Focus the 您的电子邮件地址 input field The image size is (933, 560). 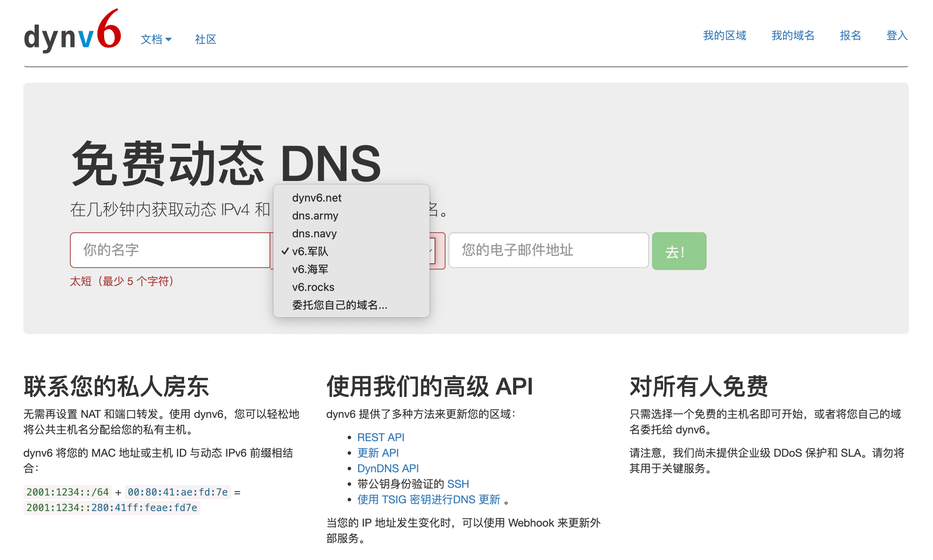point(548,250)
